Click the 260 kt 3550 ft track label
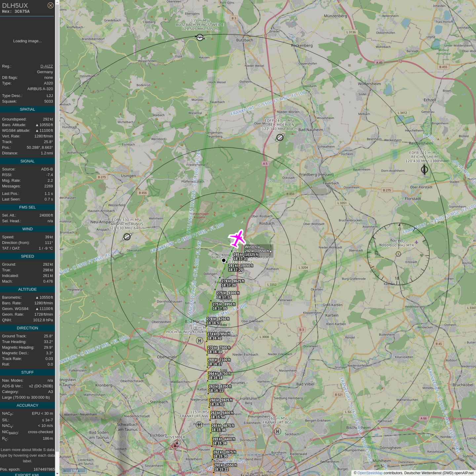476x476 pixels. pos(225,465)
